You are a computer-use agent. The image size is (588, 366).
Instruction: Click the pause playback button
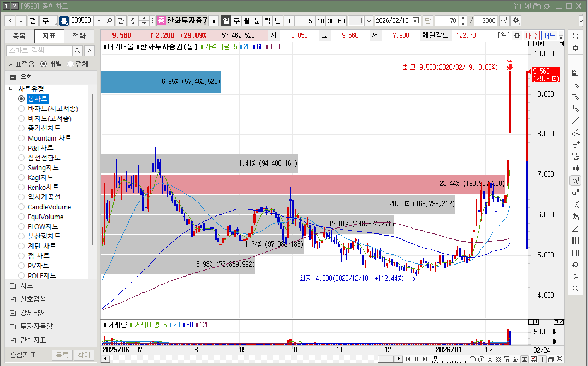(417, 359)
